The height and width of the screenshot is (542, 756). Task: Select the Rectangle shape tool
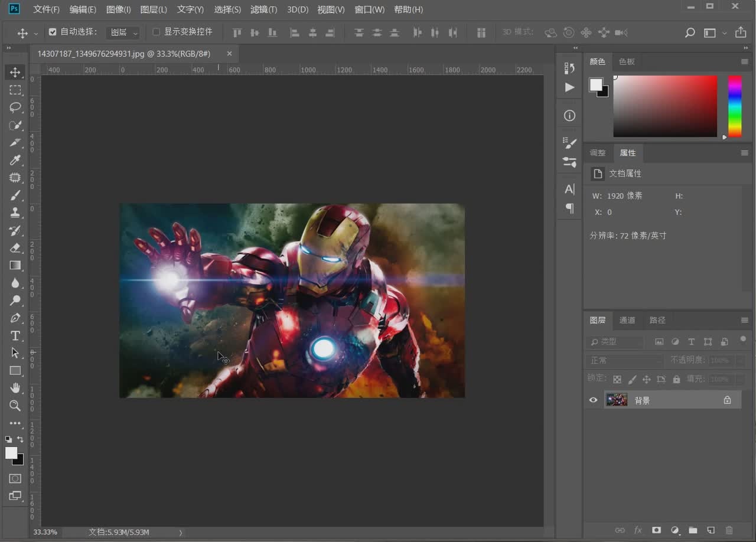(x=15, y=370)
